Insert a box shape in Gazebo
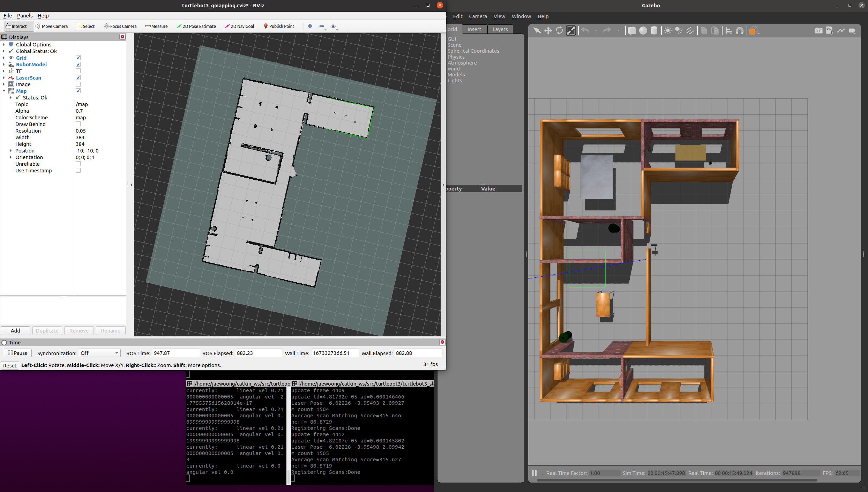The width and height of the screenshot is (868, 492). 632,31
